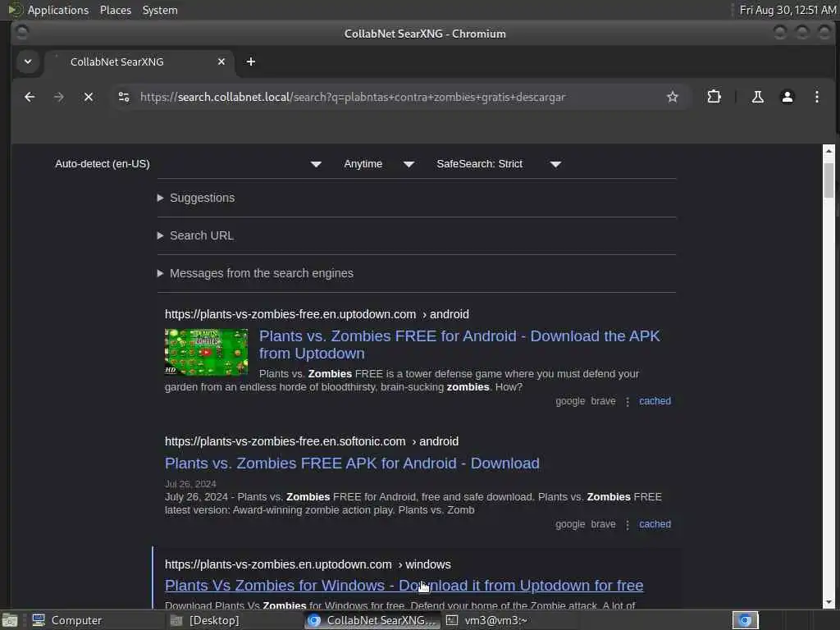Click page scrollbar down arrow

(829, 602)
